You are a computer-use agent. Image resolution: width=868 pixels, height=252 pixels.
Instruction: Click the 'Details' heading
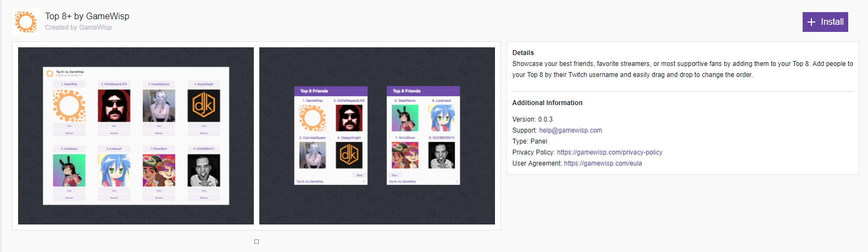tap(523, 53)
